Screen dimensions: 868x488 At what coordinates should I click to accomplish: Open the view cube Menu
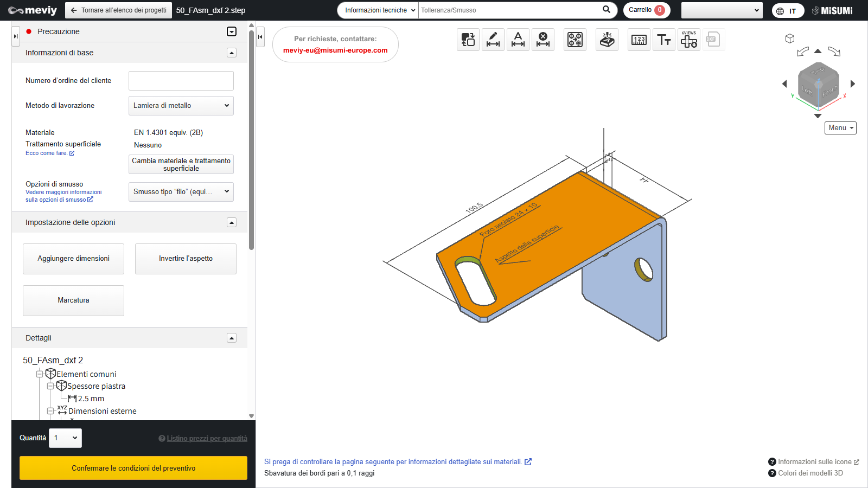point(840,128)
